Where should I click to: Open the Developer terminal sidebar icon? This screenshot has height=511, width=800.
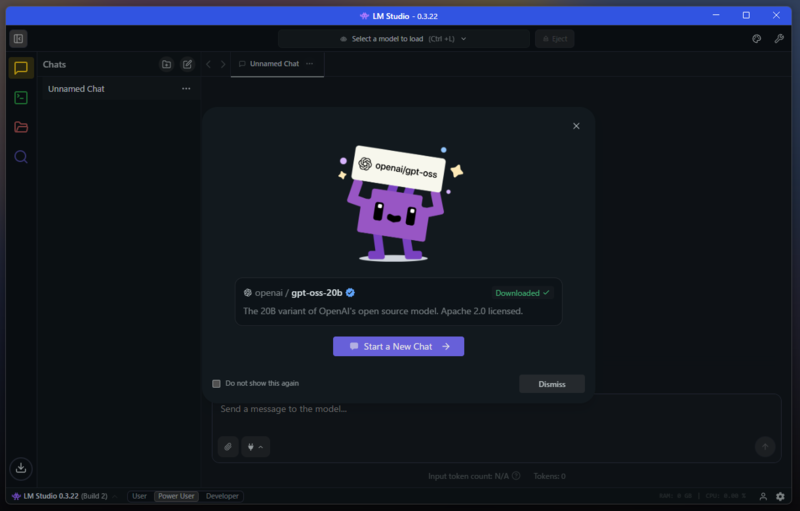21,98
